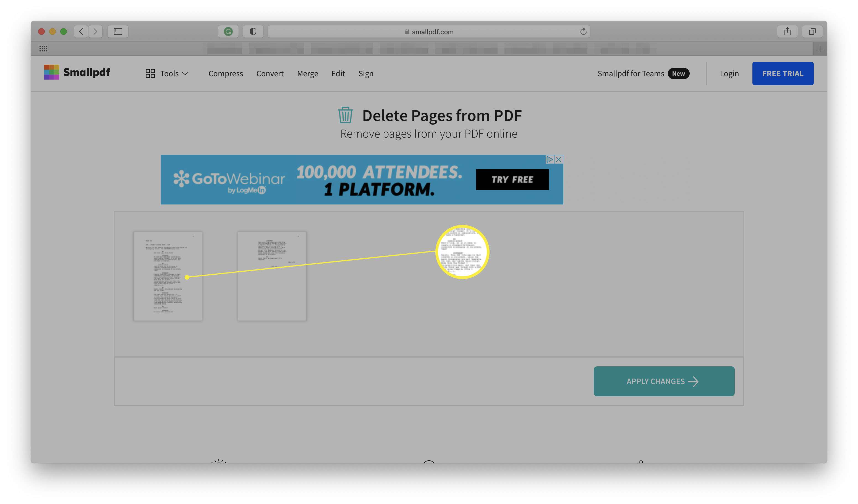Click the grid/apps icon top left

(44, 49)
